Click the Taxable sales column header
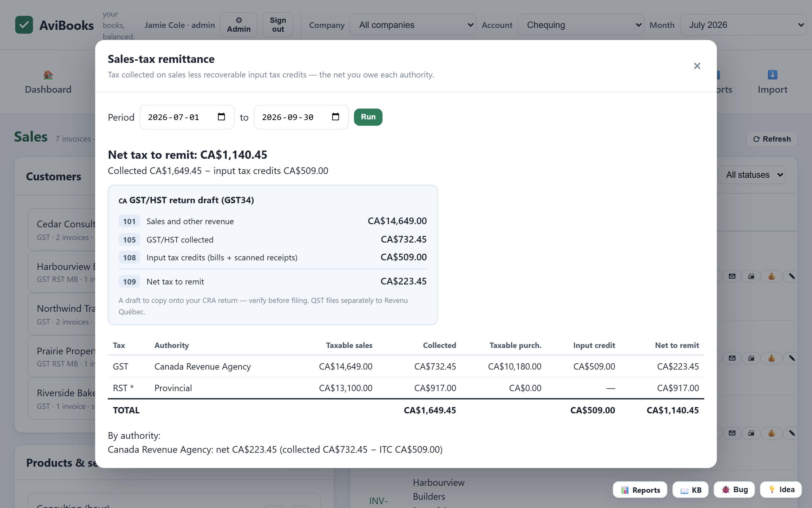Screen dimensions: 812x508 [x=349, y=345]
